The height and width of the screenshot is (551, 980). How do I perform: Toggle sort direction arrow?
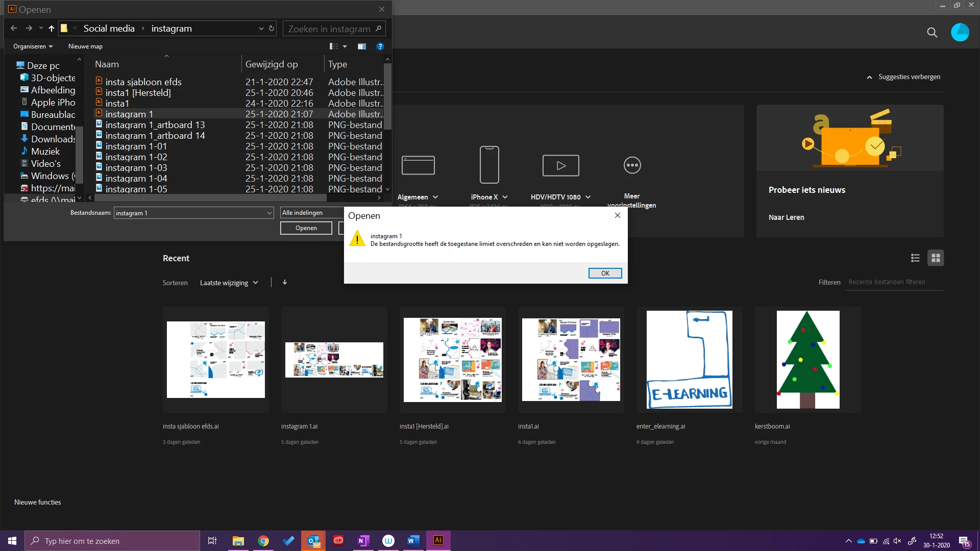point(285,282)
